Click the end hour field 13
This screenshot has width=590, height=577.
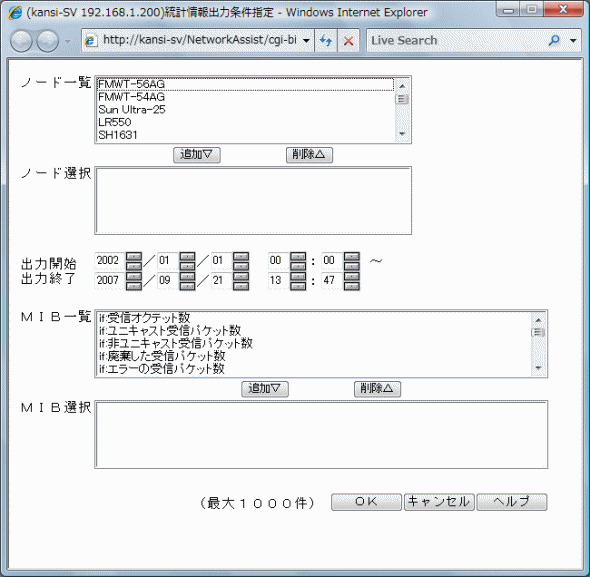(278, 280)
